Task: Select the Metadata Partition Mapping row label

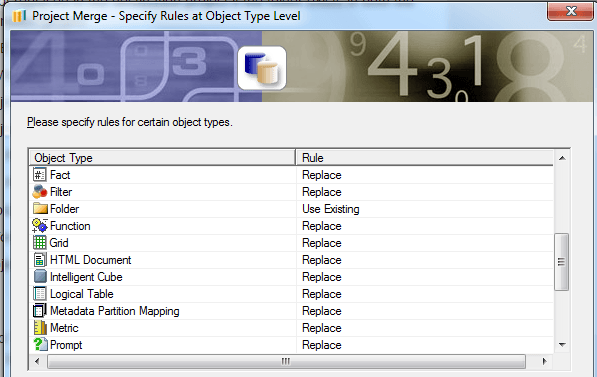Action: click(x=115, y=311)
